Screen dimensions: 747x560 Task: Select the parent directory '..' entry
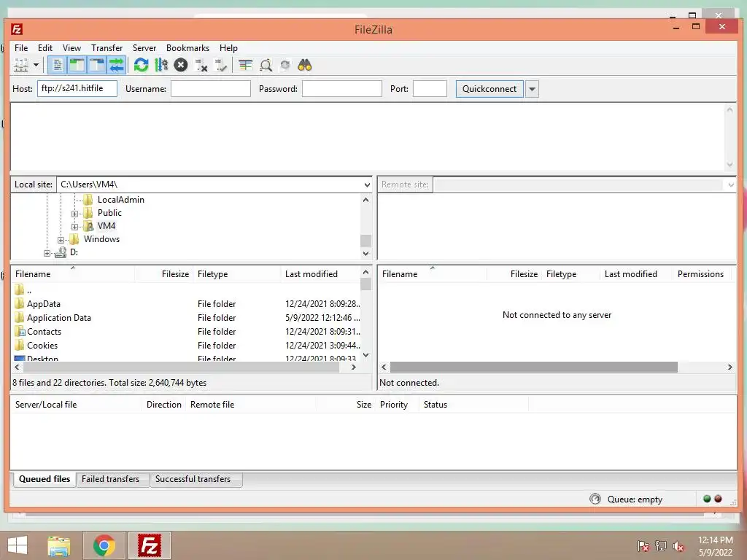click(x=187, y=290)
